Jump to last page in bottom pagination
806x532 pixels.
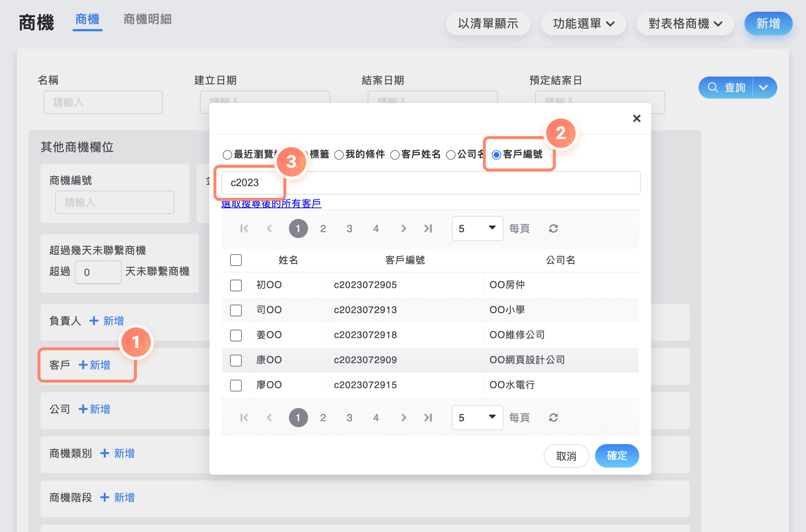point(428,418)
